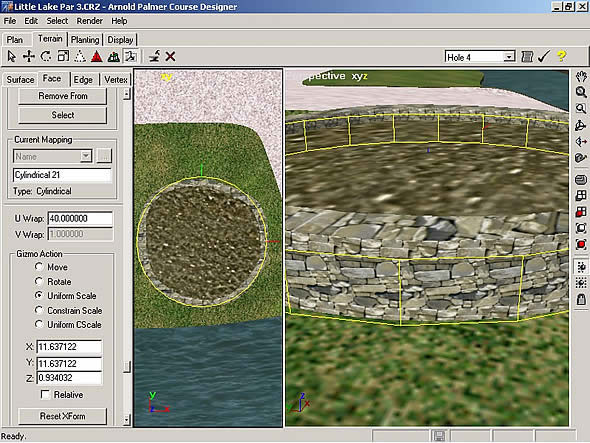Viewport: 590px width, 443px height.
Task: Confirm with the black checkmark icon
Action: [544, 56]
